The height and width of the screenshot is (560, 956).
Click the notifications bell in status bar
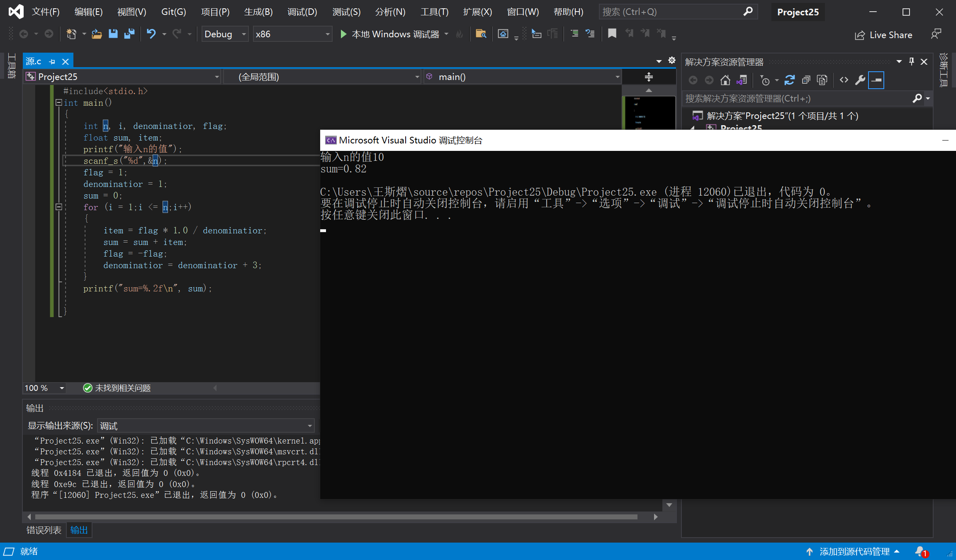tap(920, 551)
